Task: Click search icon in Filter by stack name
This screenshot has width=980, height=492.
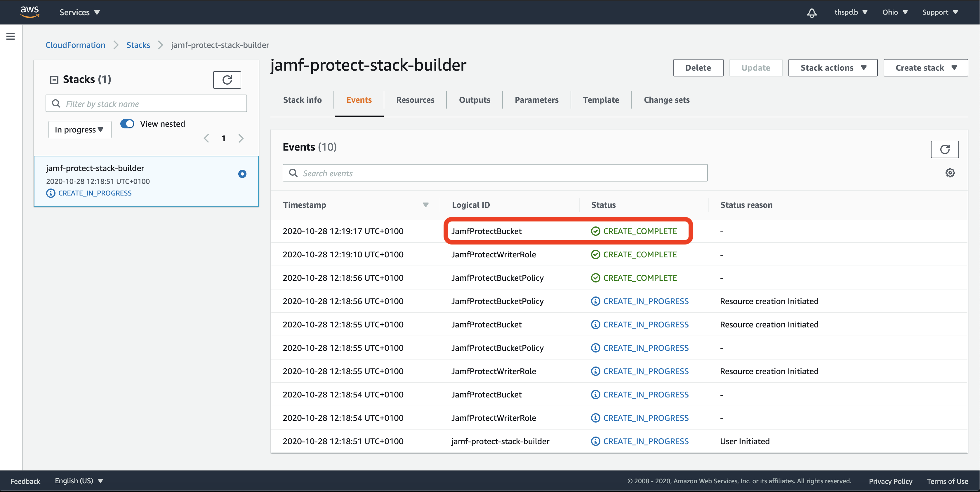Action: (56, 103)
